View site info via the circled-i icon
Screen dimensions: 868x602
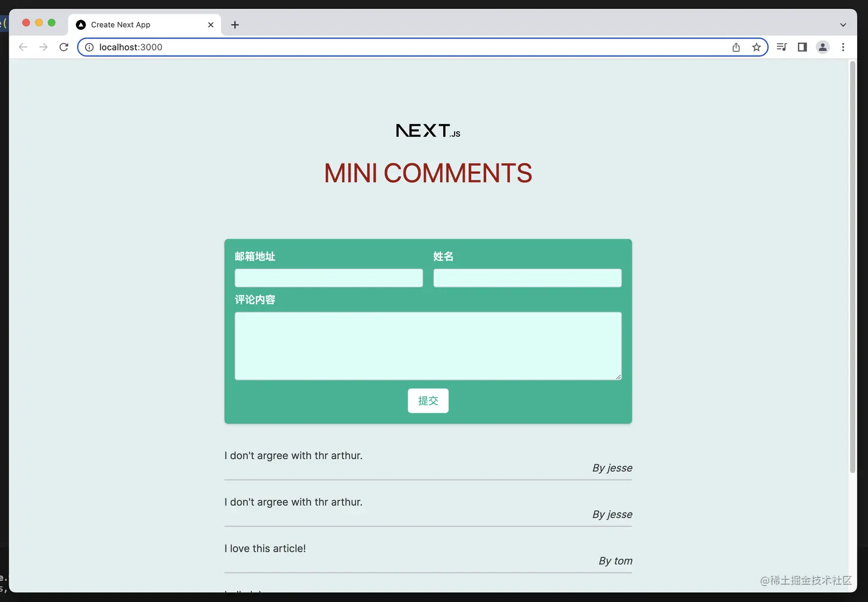89,47
